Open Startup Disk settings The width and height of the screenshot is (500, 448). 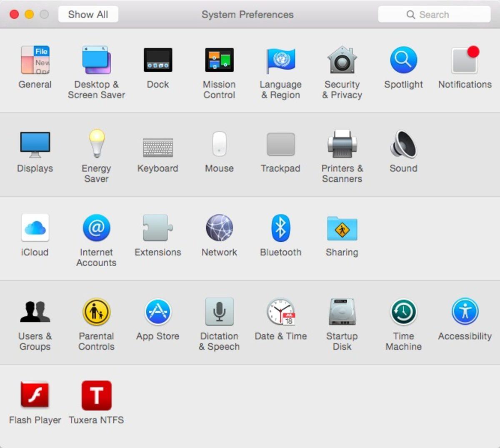[x=342, y=311]
